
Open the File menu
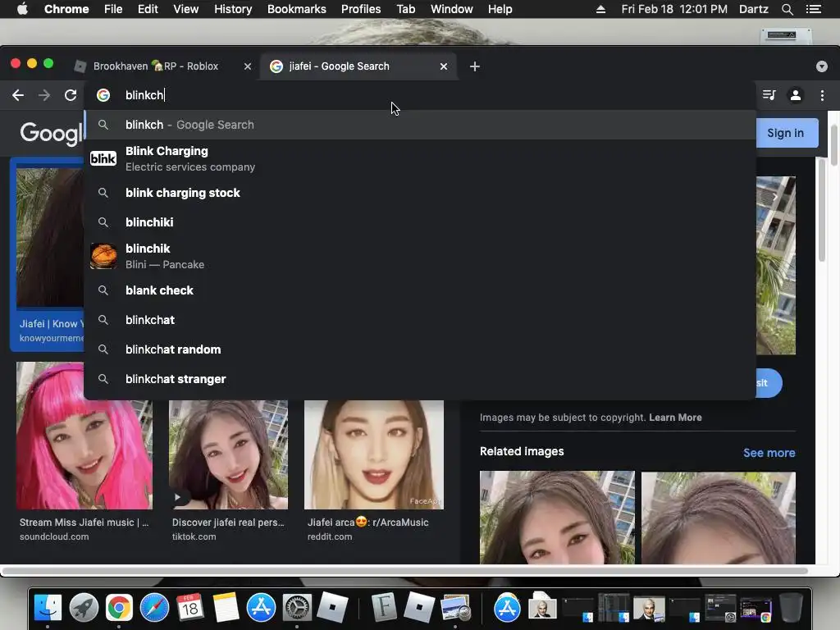[113, 9]
